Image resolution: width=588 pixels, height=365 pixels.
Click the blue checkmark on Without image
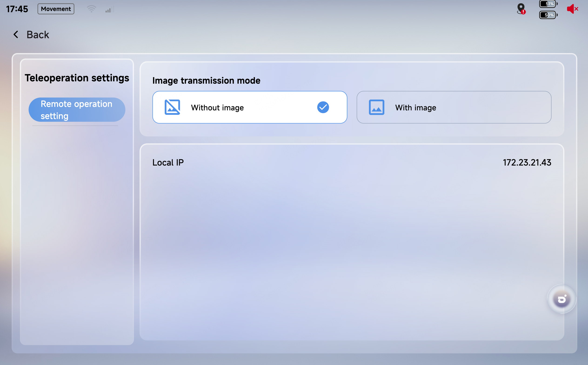(x=323, y=107)
